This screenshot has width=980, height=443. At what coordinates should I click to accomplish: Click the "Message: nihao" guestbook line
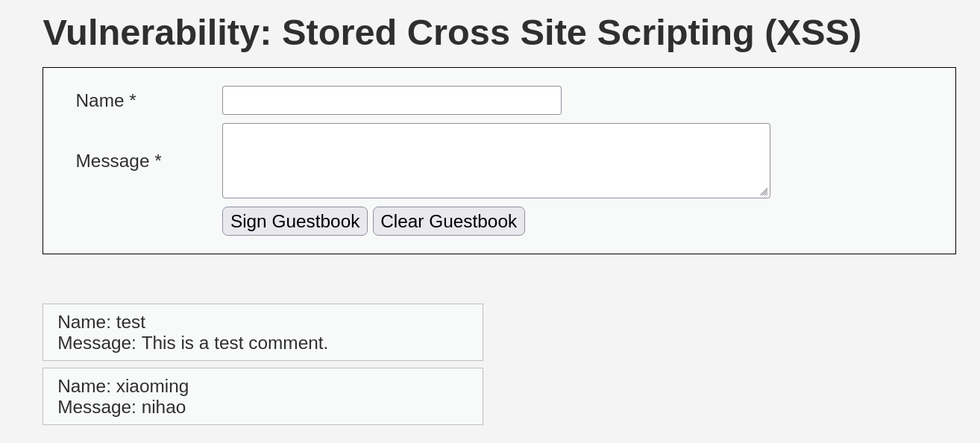(x=122, y=407)
